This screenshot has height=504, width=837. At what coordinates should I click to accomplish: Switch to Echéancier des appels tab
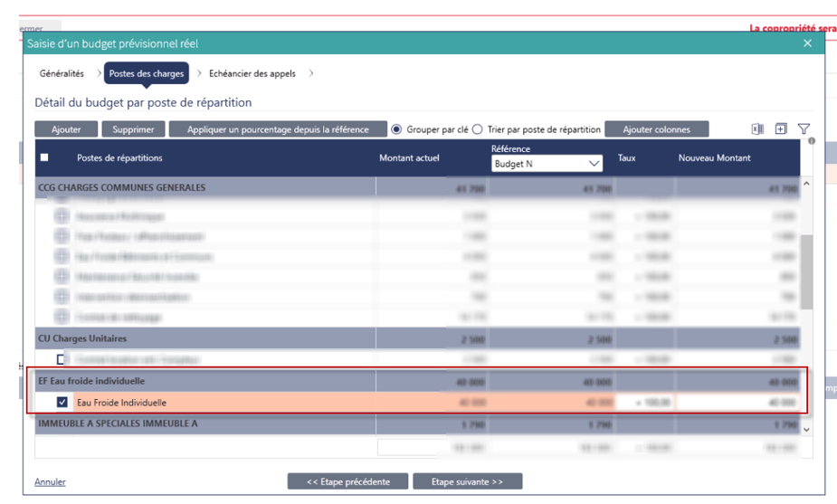252,73
